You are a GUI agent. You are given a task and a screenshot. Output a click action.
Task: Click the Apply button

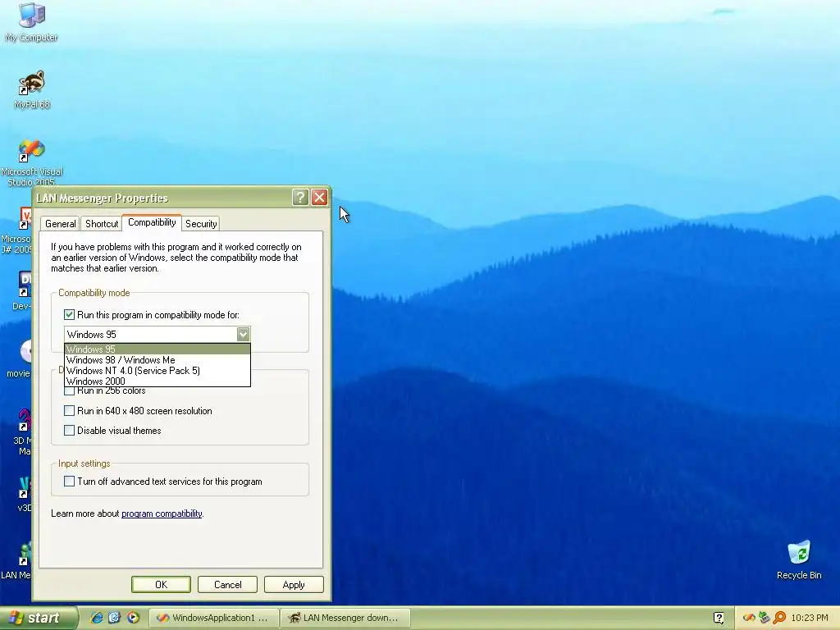pyautogui.click(x=294, y=584)
